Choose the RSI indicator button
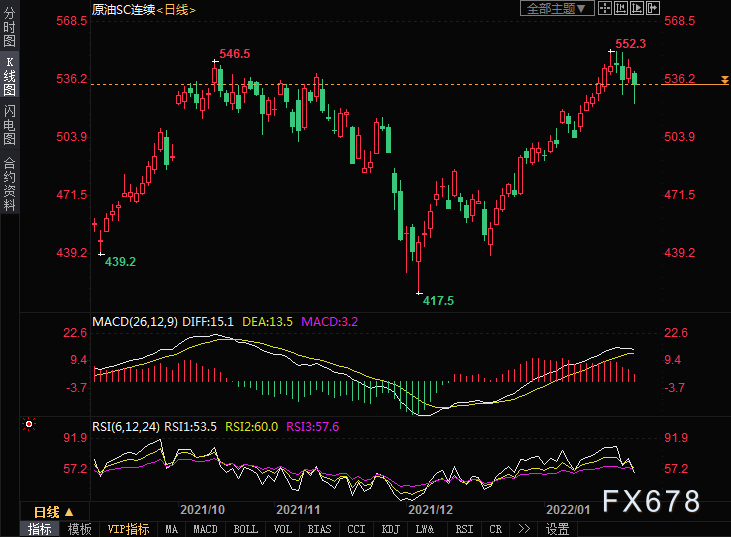 point(464,529)
